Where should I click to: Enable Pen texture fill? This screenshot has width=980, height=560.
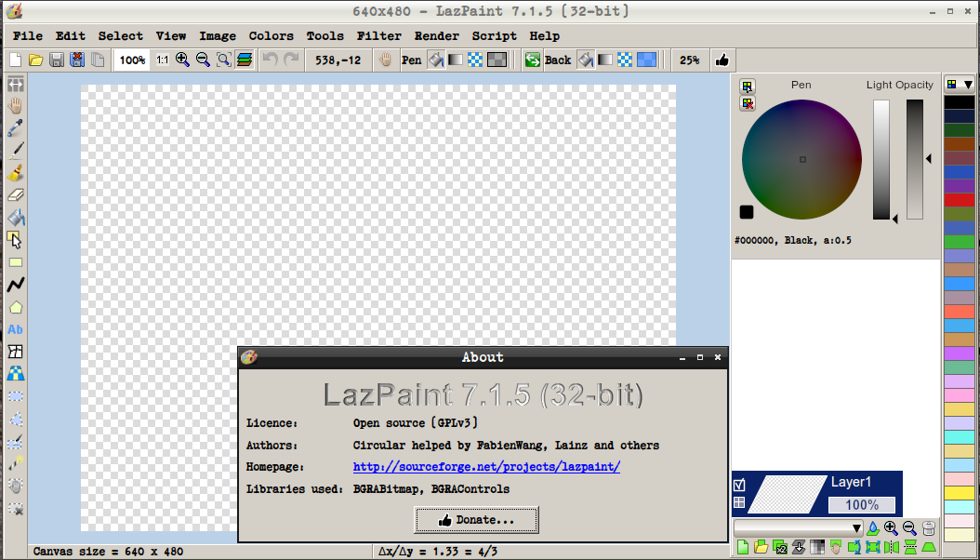click(x=476, y=60)
